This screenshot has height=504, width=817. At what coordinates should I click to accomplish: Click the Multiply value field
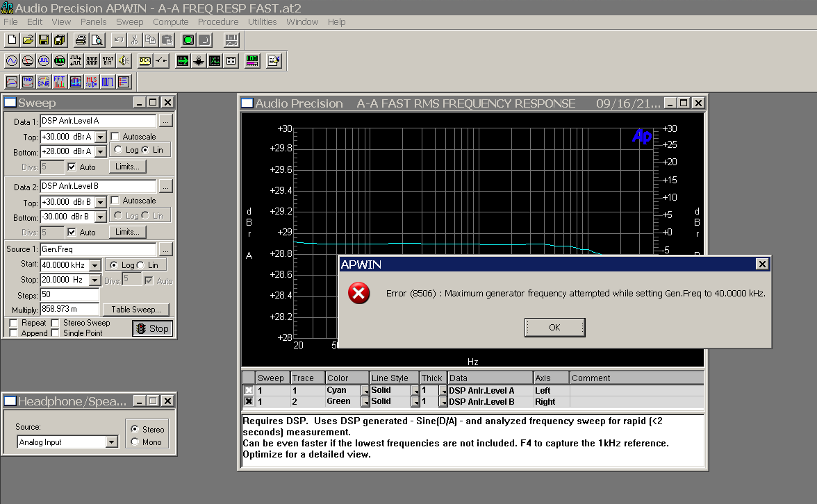point(69,310)
